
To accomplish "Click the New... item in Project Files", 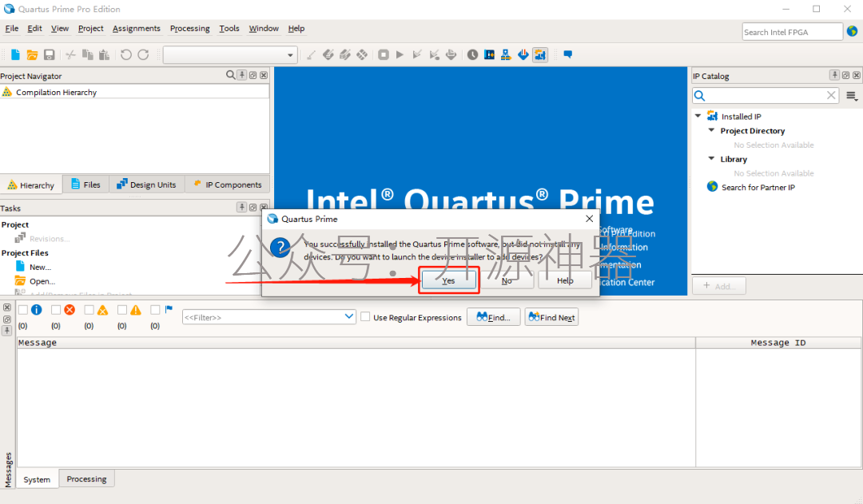I will [40, 267].
